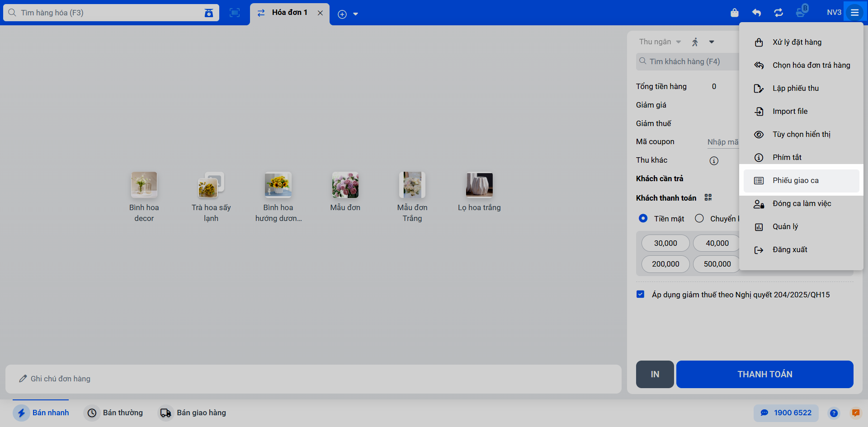Toggle the hamburger menu button

(x=855, y=13)
